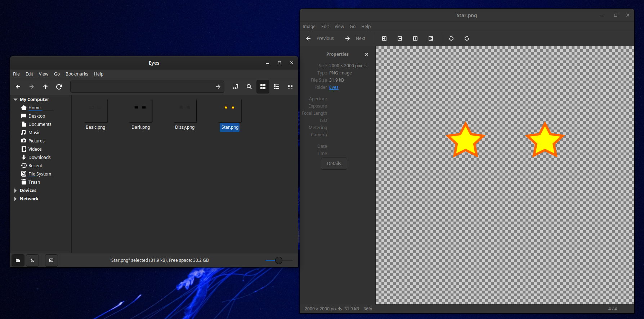
Task: Show places sidebar button
Action: [x=18, y=260]
